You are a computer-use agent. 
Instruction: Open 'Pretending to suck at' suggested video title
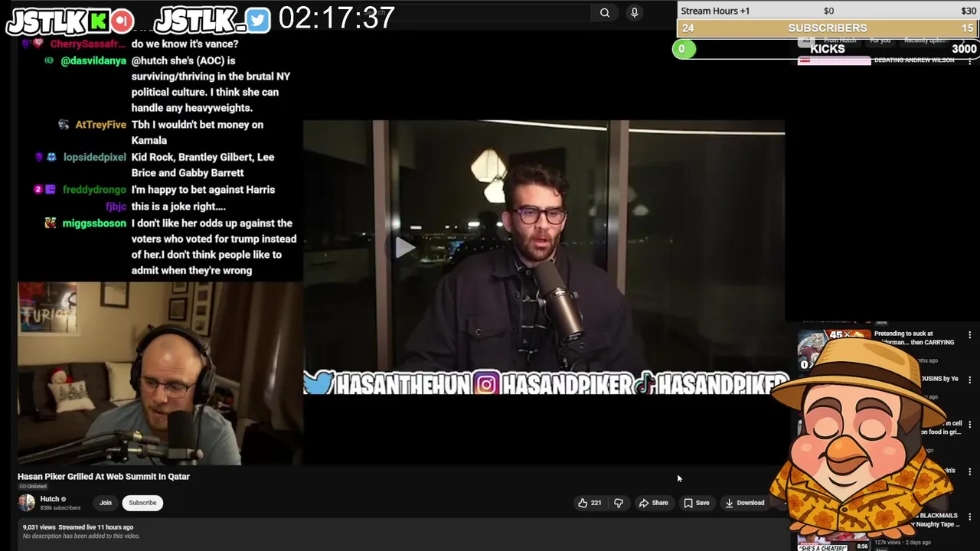[x=914, y=337]
